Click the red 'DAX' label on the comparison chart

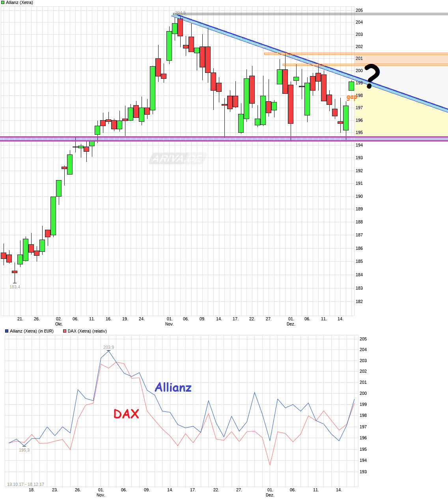[126, 414]
